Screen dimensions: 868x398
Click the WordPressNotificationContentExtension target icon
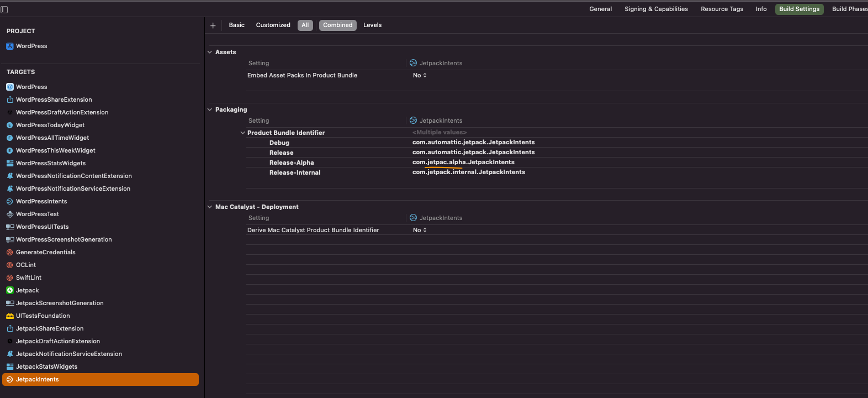coord(10,176)
